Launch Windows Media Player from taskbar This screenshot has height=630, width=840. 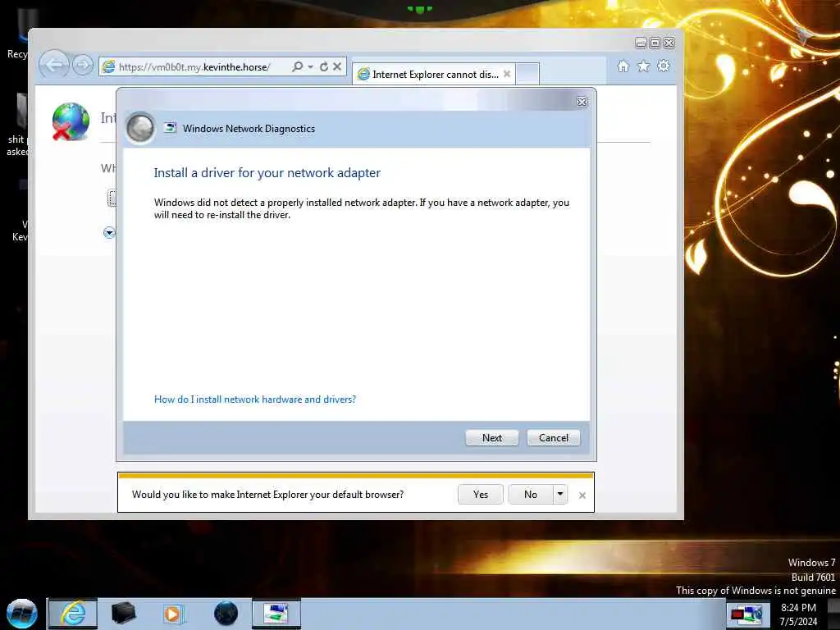pos(174,614)
